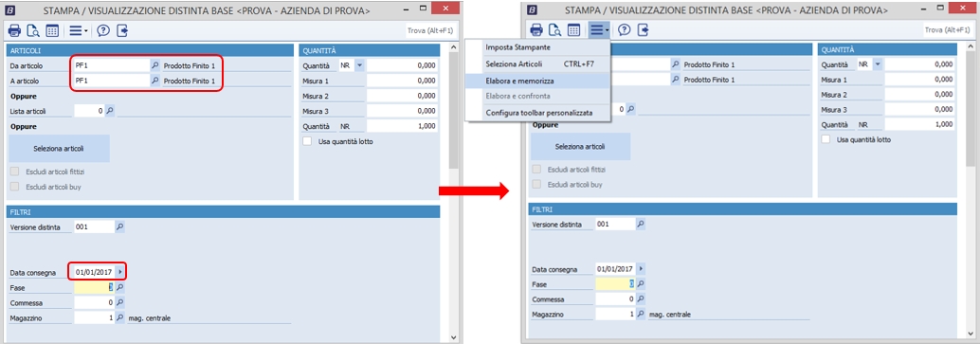Click Misura 2 value field, right window

[x=920, y=95]
